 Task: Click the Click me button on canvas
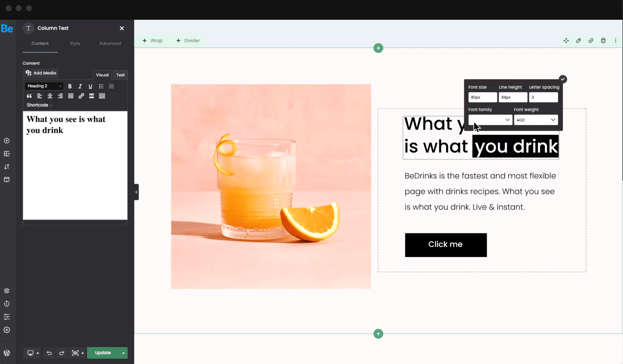click(445, 244)
